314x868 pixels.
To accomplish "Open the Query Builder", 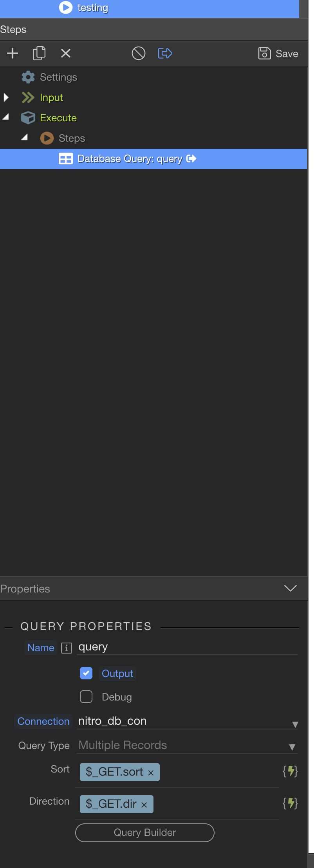I will click(145, 832).
